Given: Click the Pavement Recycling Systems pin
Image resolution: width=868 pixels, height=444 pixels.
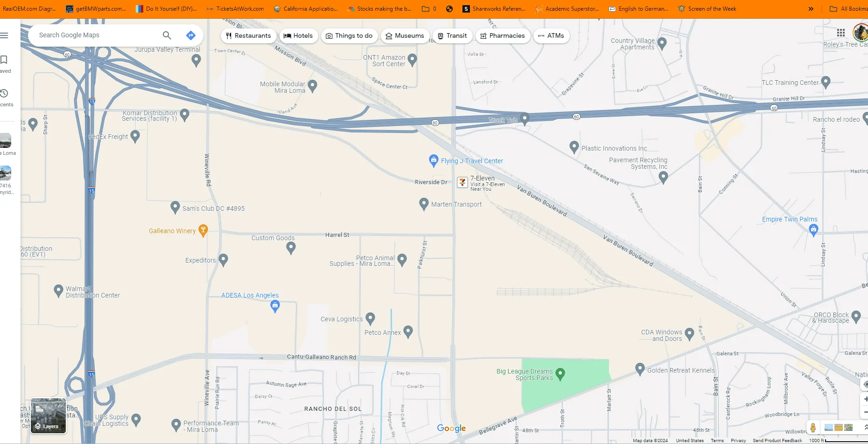Looking at the screenshot, I should pyautogui.click(x=663, y=176).
